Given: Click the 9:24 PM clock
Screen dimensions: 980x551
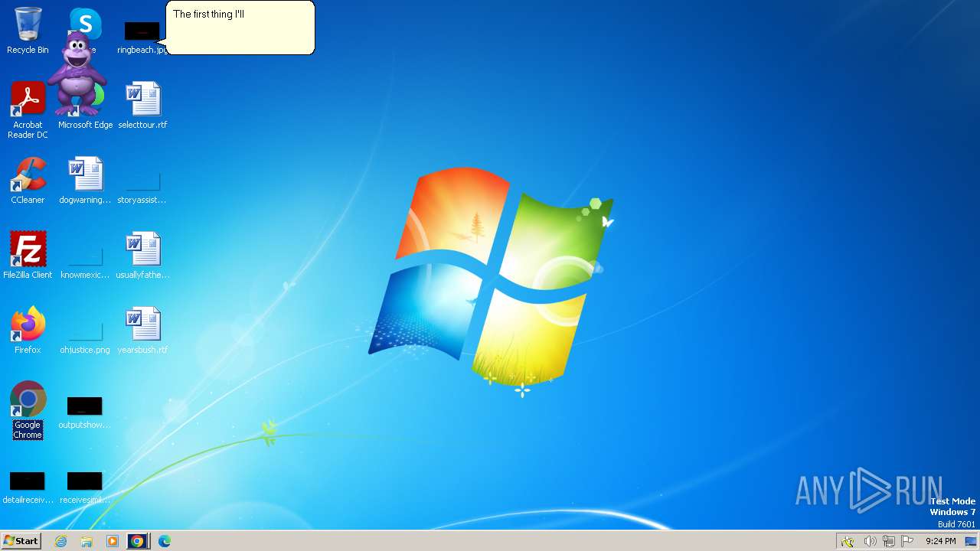Looking at the screenshot, I should (940, 541).
